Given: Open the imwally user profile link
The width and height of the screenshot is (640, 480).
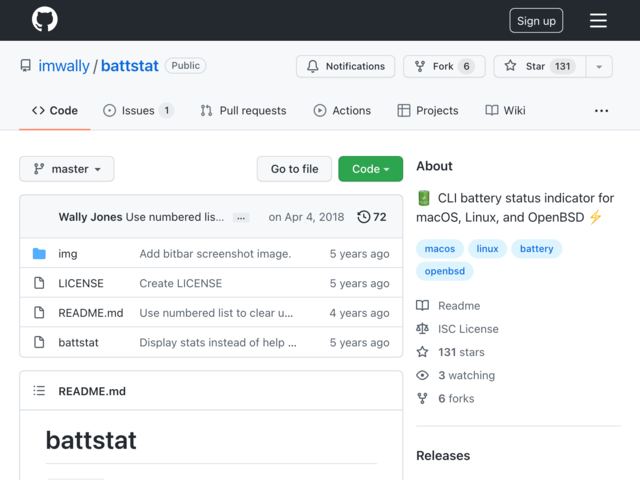Looking at the screenshot, I should tap(64, 66).
